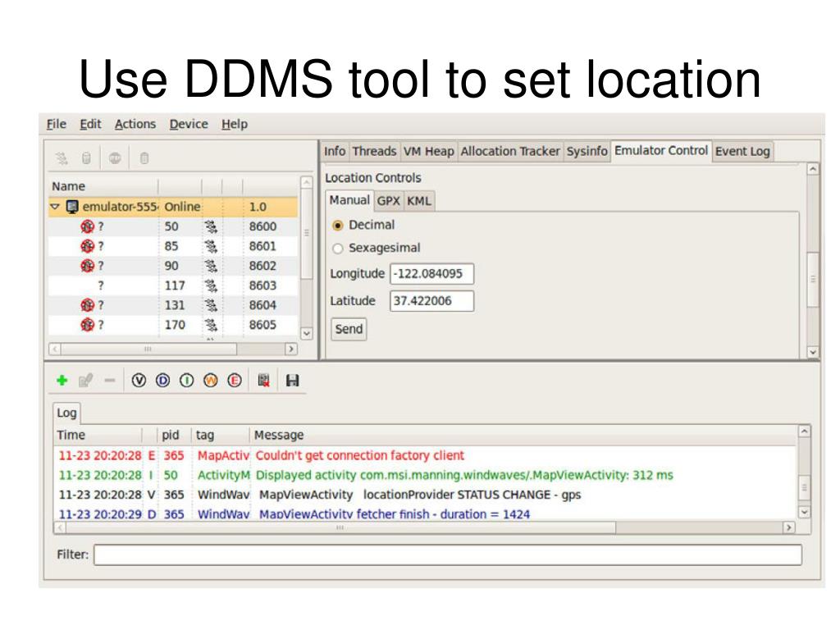Select the Warning (W) log level icon

[209, 381]
